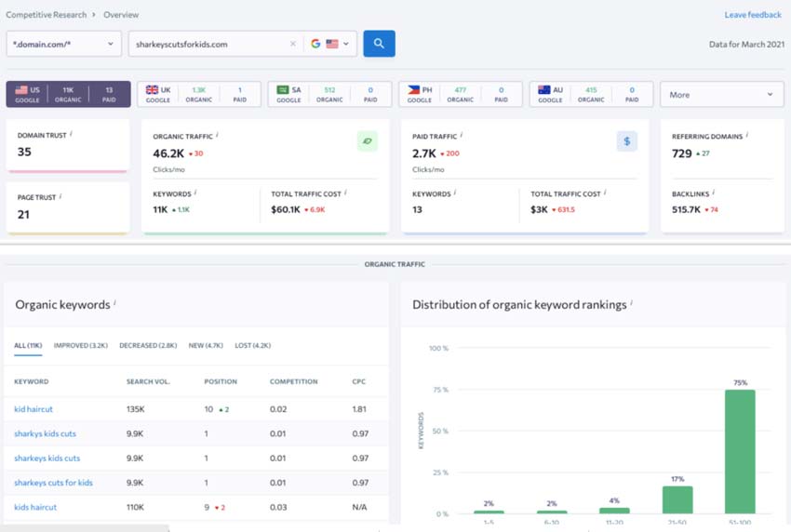The height and width of the screenshot is (532, 791).
Task: Open the 'sharkys kids cuts' keyword link
Action: [45, 433]
